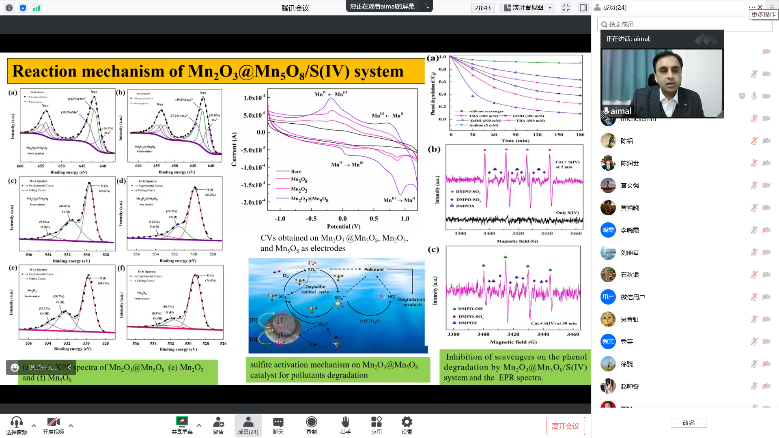Open the invite icon in bottom toolbar
The image size is (779, 438).
[218, 421]
